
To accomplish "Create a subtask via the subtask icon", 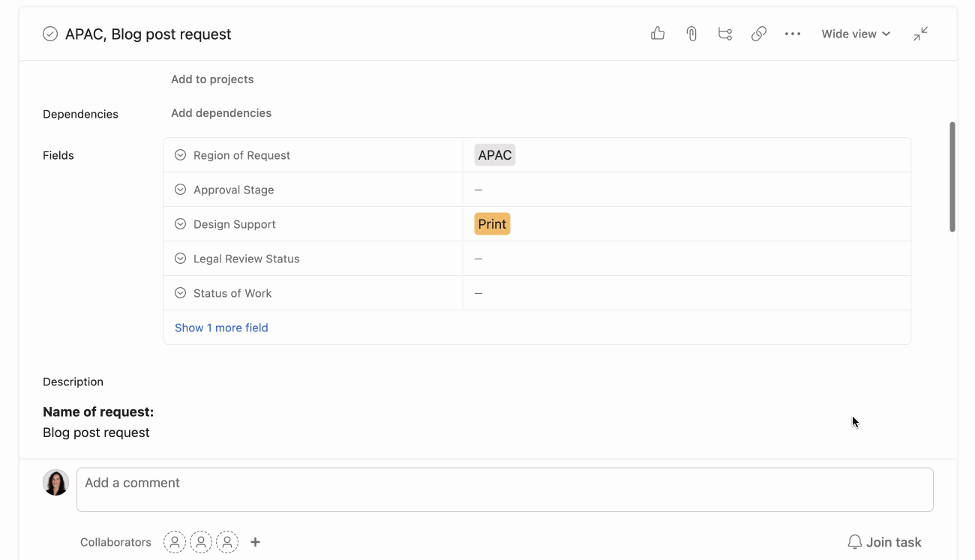I will pos(724,34).
